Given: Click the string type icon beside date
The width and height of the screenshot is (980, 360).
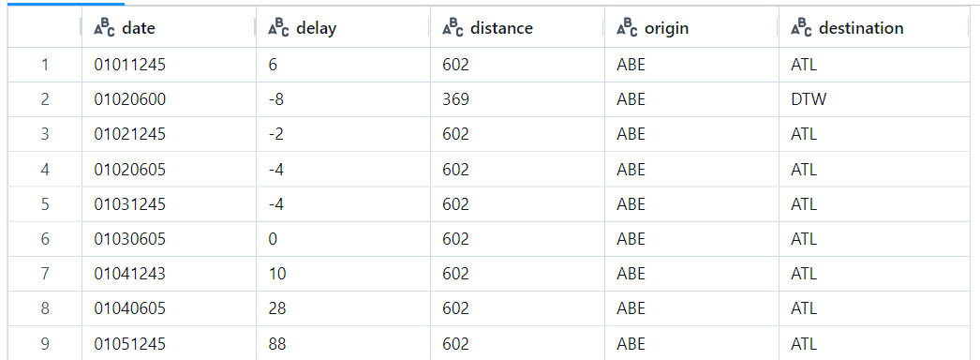Looking at the screenshot, I should point(104,27).
